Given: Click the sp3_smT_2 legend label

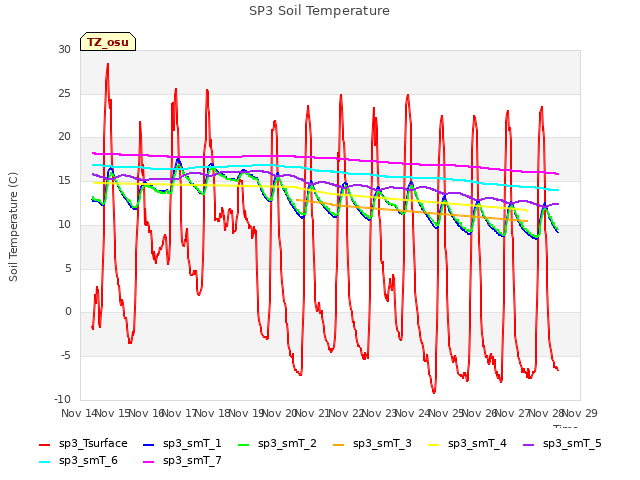Looking at the screenshot, I should click(287, 443).
